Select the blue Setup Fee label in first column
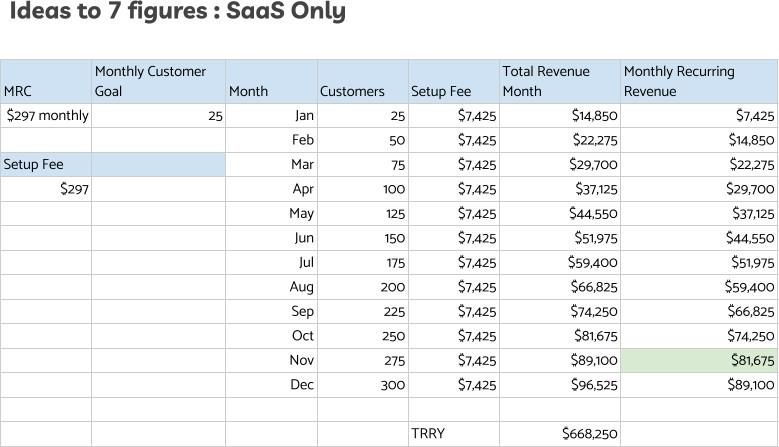This screenshot has height=447, width=779. (46, 164)
